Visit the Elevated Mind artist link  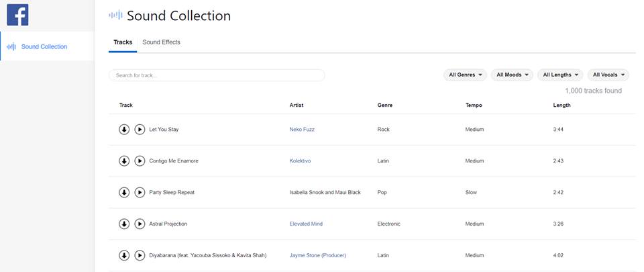[306, 224]
